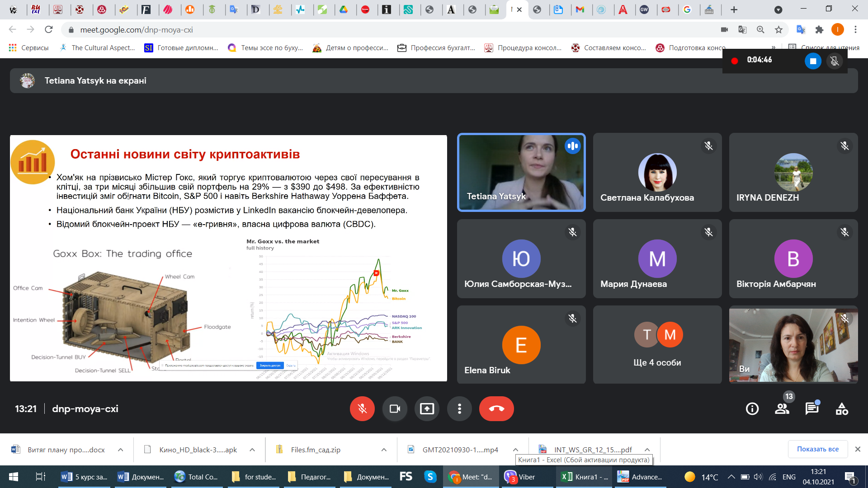Click the Tetiana Yatsyk video tile
868x488 pixels.
521,172
